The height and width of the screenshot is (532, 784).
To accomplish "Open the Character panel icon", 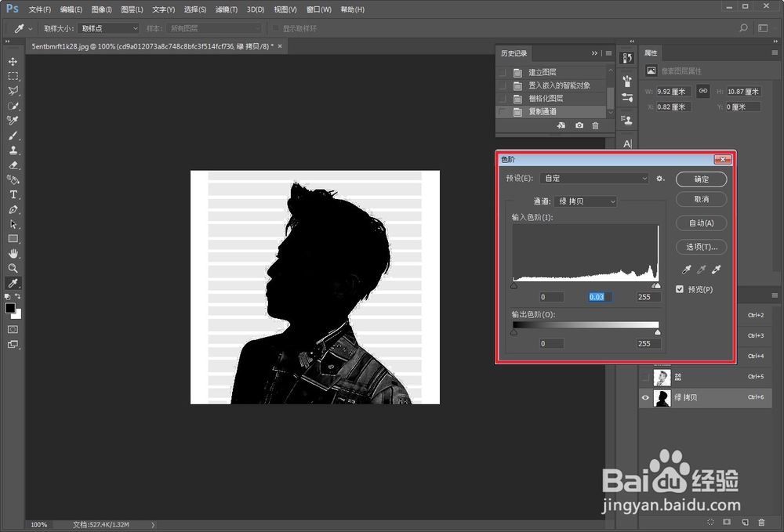I will click(x=627, y=144).
